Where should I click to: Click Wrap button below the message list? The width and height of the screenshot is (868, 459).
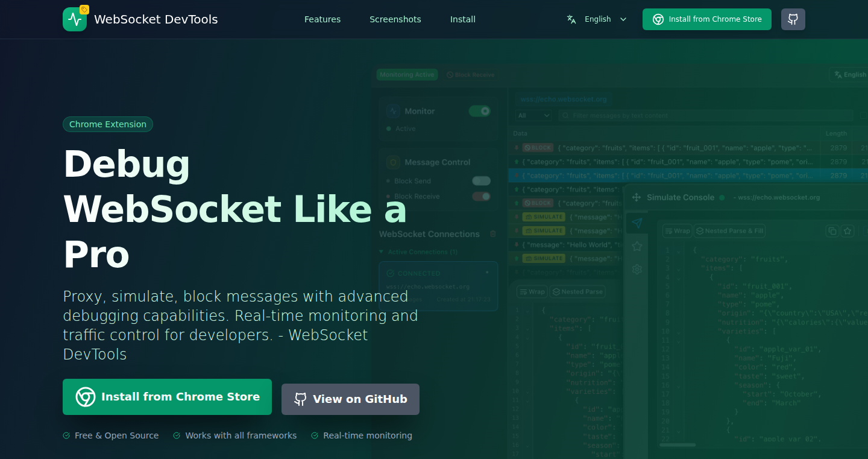(532, 292)
